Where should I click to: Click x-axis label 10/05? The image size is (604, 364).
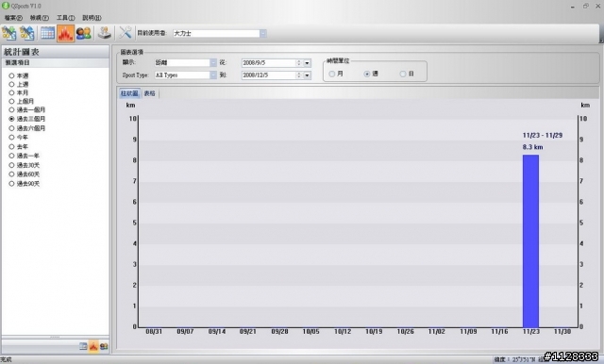click(310, 331)
